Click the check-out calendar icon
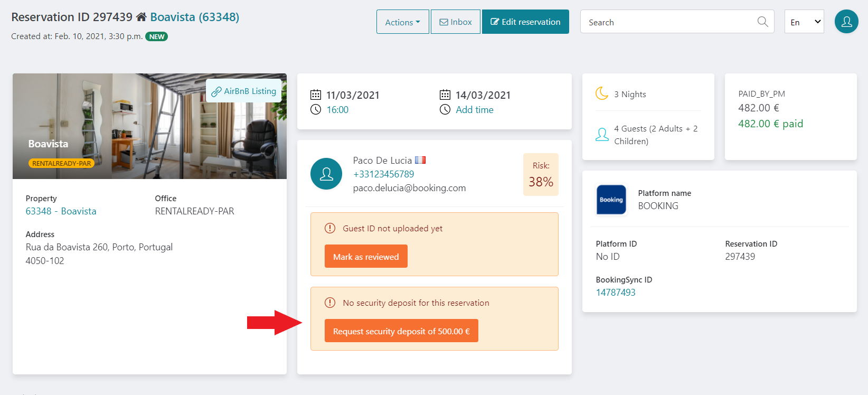 pyautogui.click(x=445, y=95)
